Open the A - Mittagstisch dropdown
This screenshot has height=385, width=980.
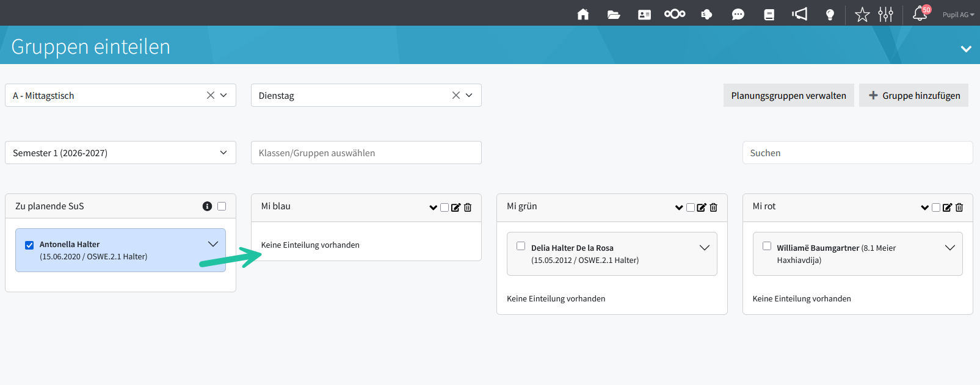[223, 95]
